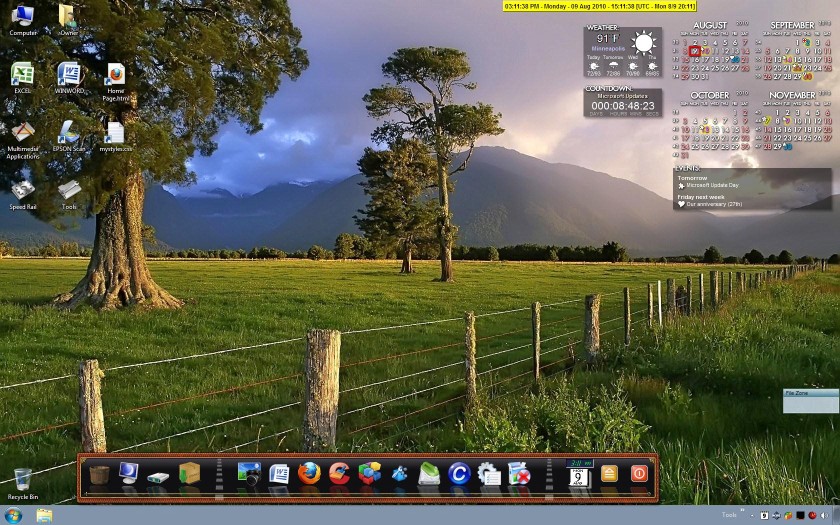Click the Microsoft Updates countdown timer
The height and width of the screenshot is (525, 840).
[x=622, y=105]
